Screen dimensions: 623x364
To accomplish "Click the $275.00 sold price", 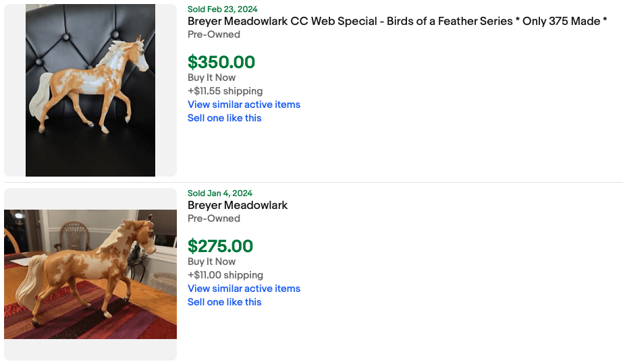I will tap(220, 246).
